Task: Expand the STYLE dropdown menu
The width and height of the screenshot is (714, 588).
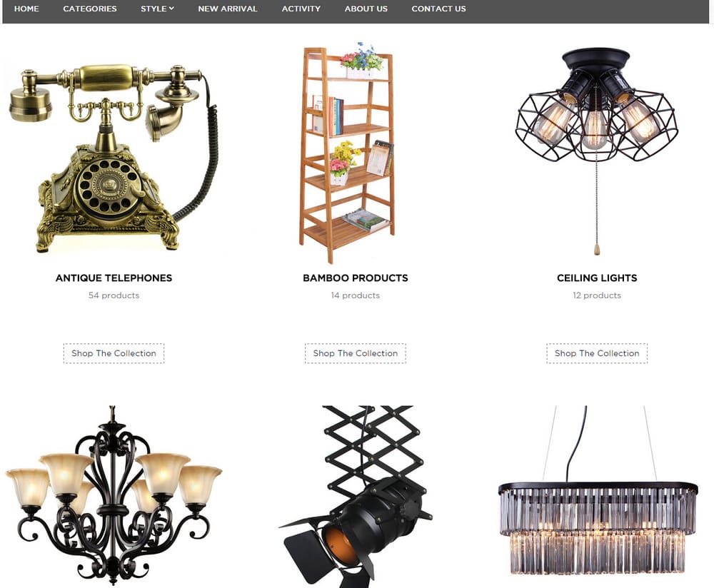Action: (x=157, y=9)
